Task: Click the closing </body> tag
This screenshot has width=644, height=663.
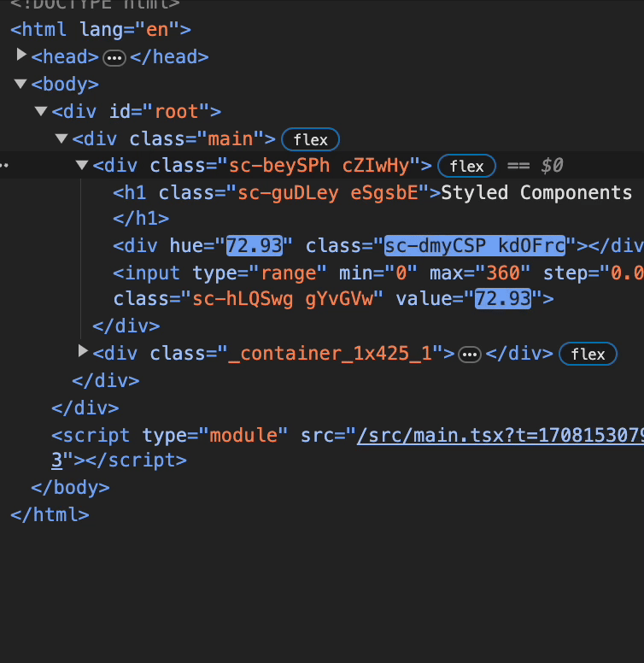Action: [x=70, y=488]
